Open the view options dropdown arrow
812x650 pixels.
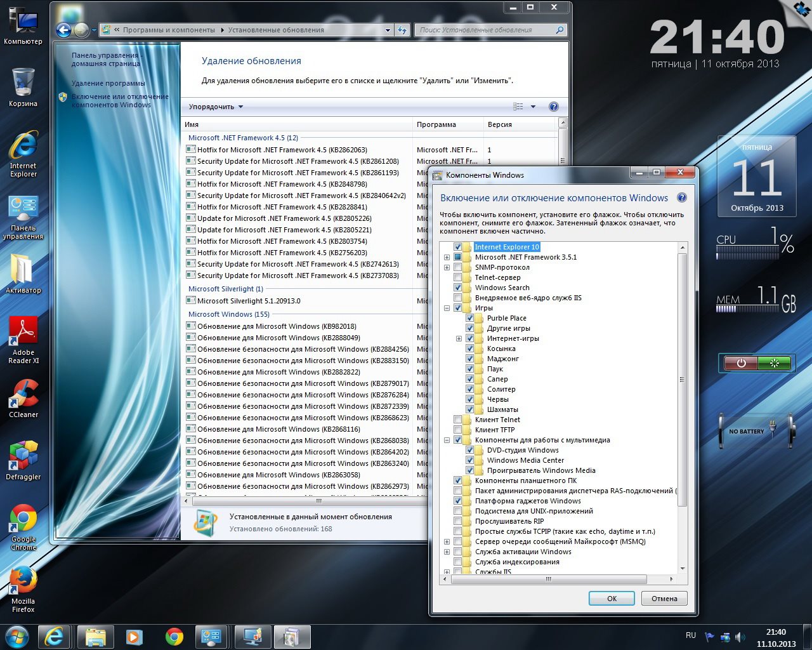point(533,107)
